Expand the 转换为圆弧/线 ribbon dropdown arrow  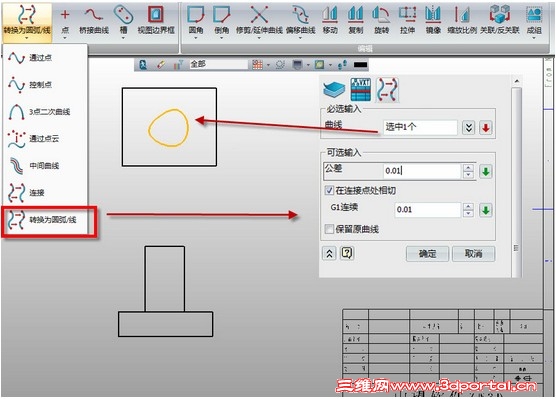(x=27, y=38)
